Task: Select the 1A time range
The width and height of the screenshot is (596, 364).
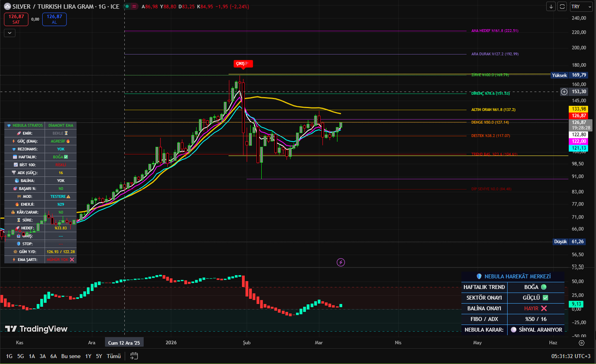Action: pos(32,356)
